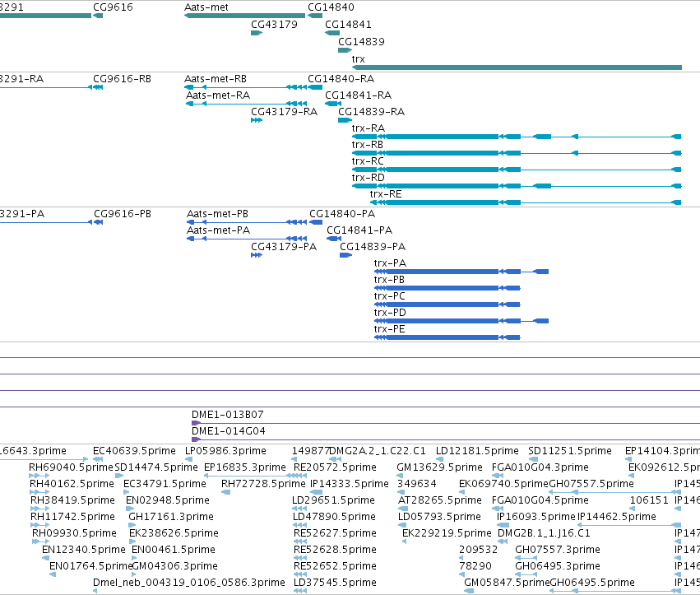Screen dimensions: 700x595
Task: Click EST LP05986.3prime
Action: pyautogui.click(x=225, y=451)
